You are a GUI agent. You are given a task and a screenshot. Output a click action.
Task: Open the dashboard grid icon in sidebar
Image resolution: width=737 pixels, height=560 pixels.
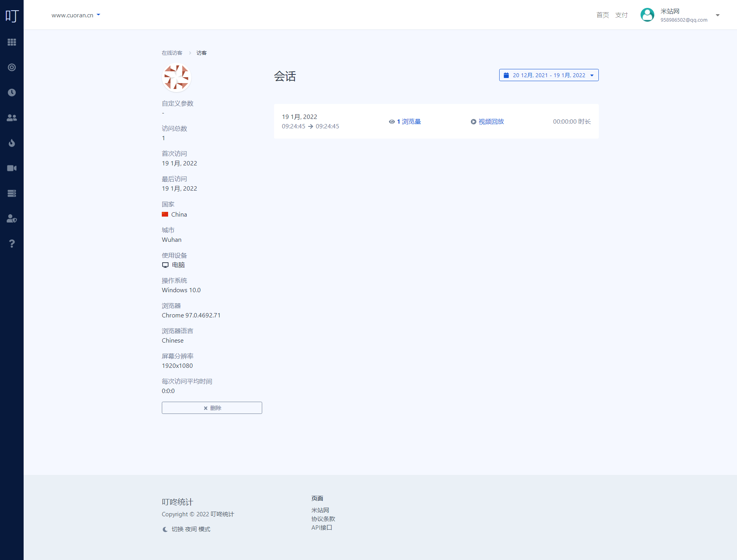pos(12,42)
